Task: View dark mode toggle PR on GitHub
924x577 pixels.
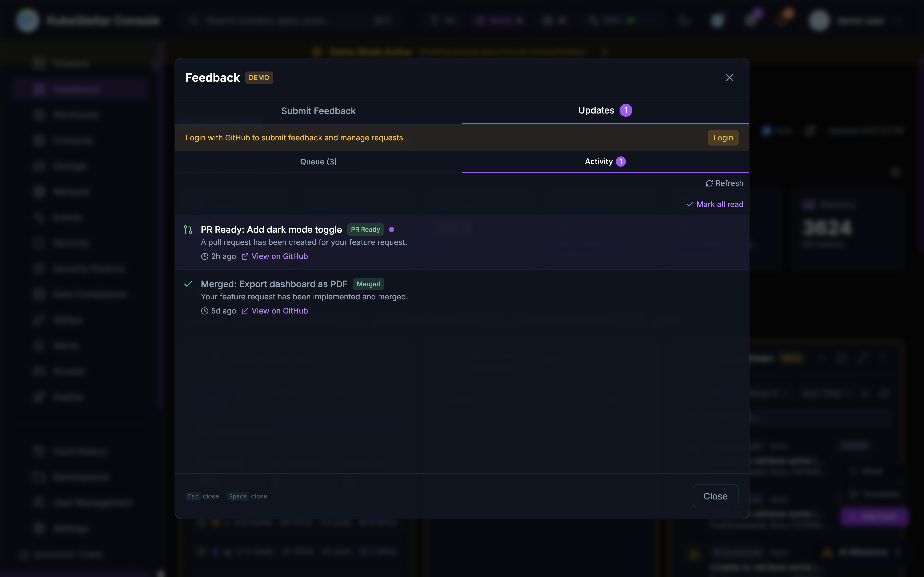Action: pyautogui.click(x=279, y=256)
